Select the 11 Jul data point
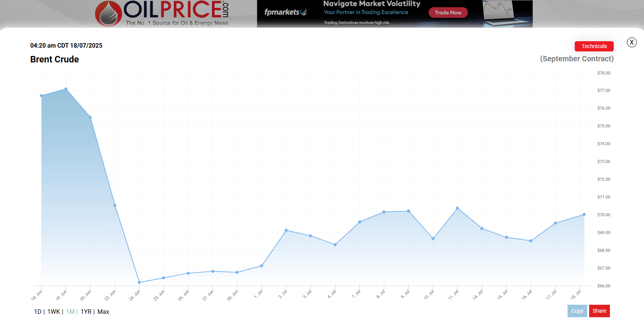This screenshot has height=321, width=644. point(457,208)
